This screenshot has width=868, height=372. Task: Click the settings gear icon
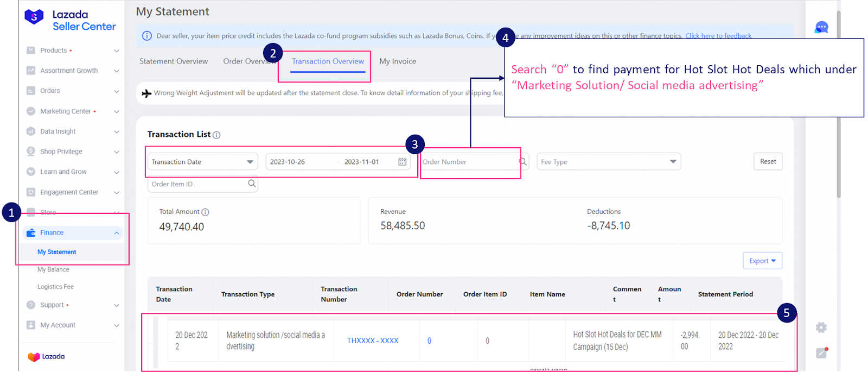click(x=821, y=327)
